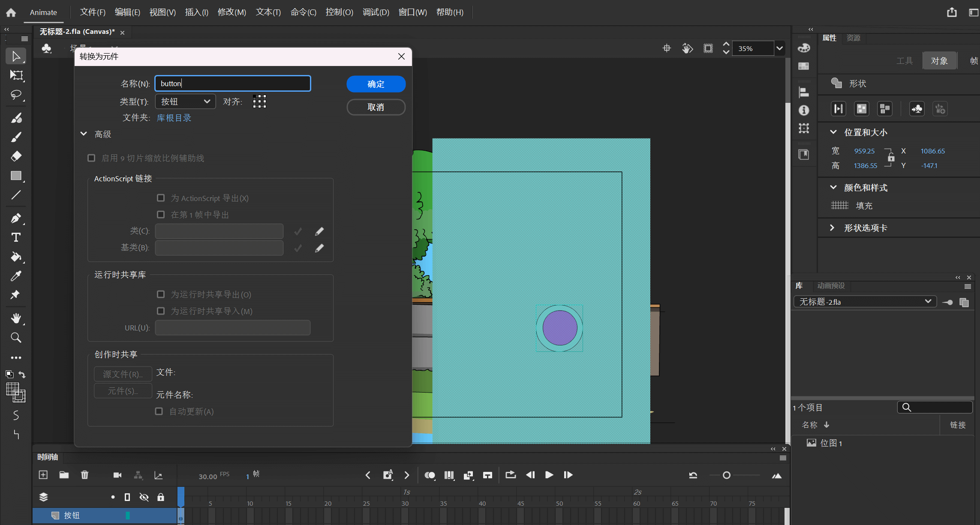
Task: Click the loop playback button
Action: [x=510, y=475]
